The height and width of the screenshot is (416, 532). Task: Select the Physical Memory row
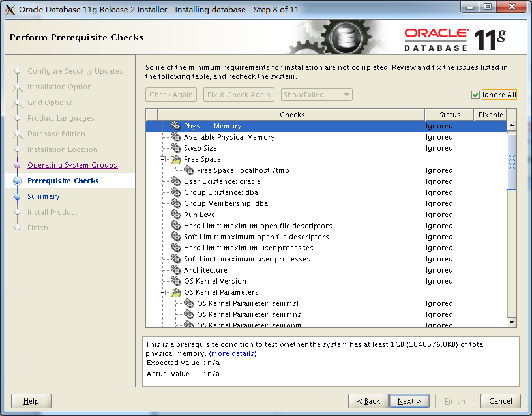326,126
